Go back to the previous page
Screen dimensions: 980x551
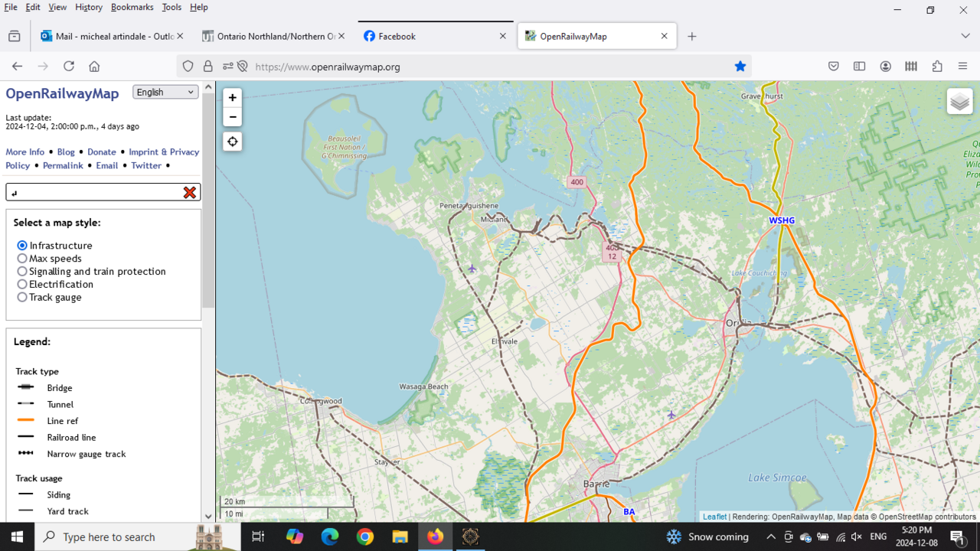tap(18, 67)
